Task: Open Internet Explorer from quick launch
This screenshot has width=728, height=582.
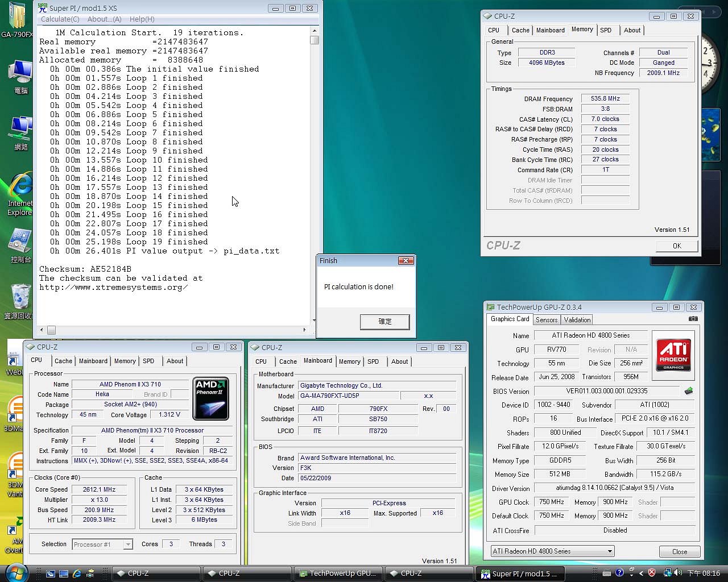Action: tap(77, 573)
